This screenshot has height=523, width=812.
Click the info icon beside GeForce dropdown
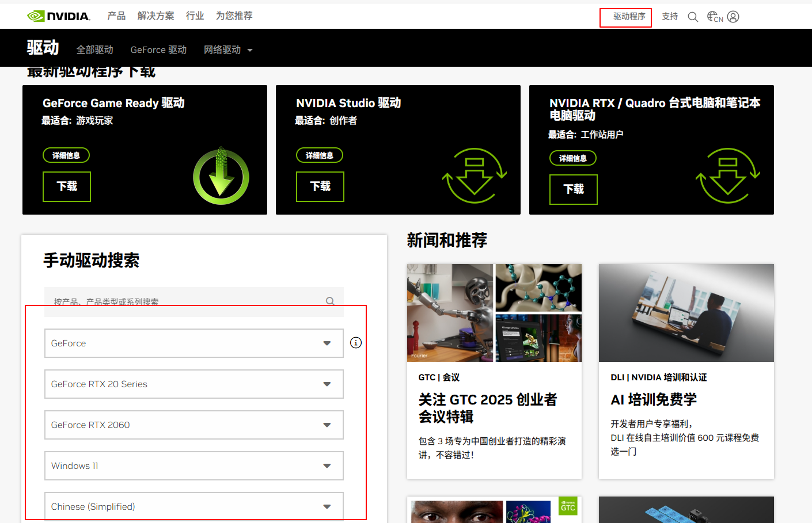[356, 343]
